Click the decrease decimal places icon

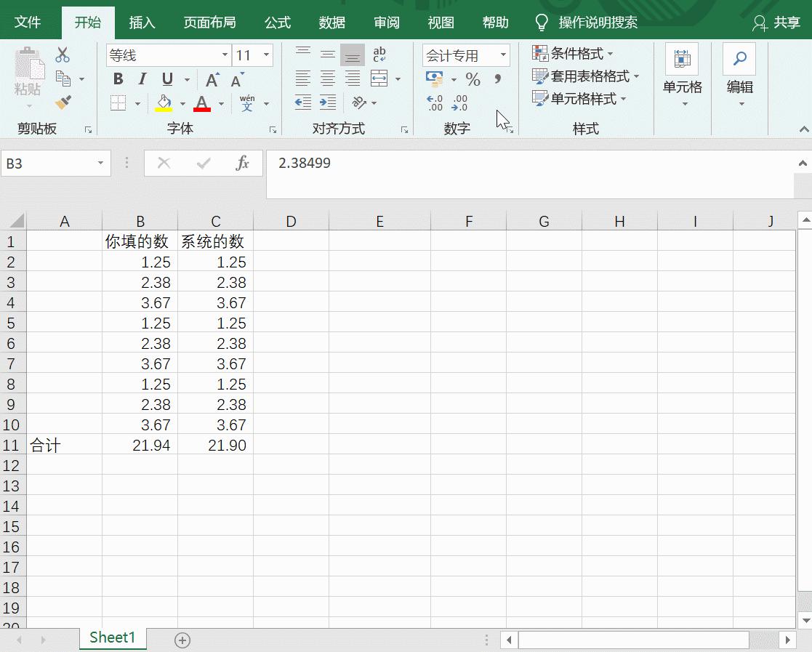pyautogui.click(x=458, y=102)
